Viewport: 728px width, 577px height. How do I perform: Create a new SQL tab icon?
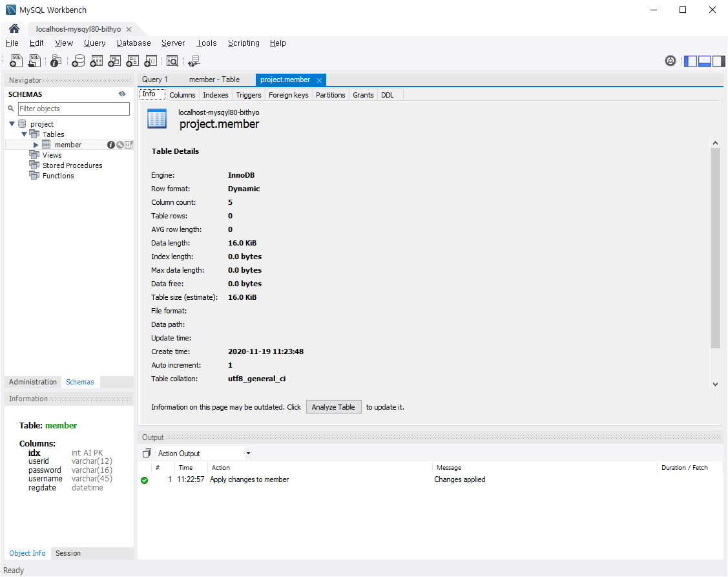(16, 61)
